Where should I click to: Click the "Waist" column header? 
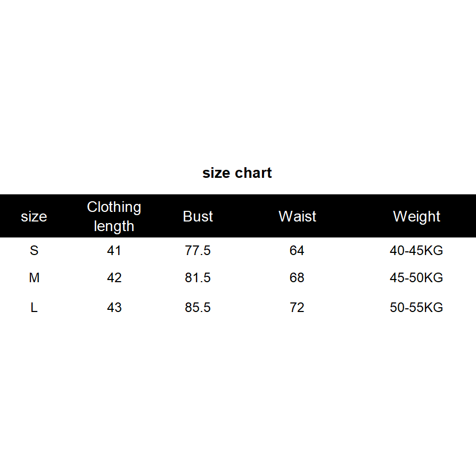coord(297,217)
